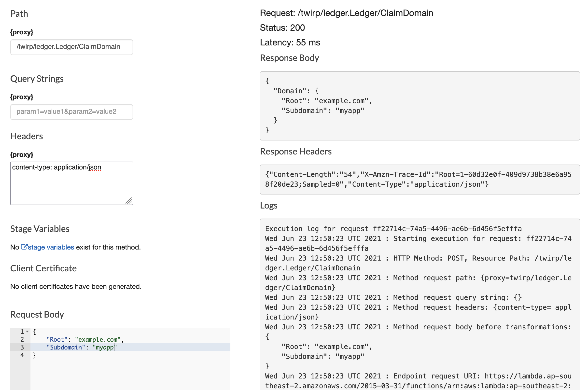Collapse the JSON fold arrow on line 1
The height and width of the screenshot is (390, 588).
point(27,332)
